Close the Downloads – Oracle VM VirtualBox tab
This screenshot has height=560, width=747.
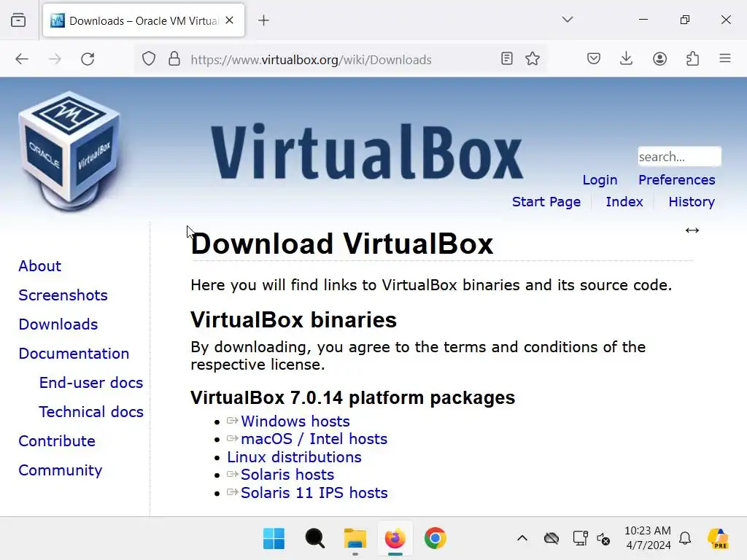(x=229, y=20)
